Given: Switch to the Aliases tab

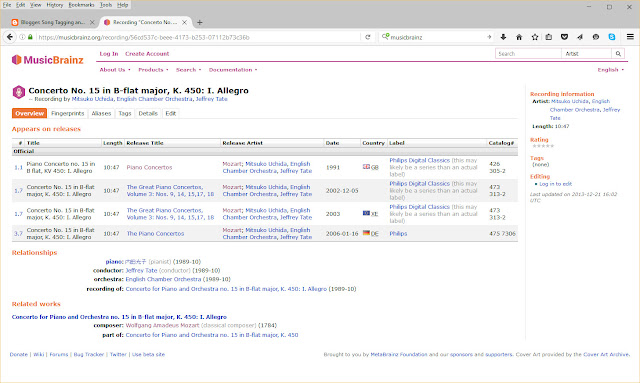Looking at the screenshot, I should [x=101, y=114].
